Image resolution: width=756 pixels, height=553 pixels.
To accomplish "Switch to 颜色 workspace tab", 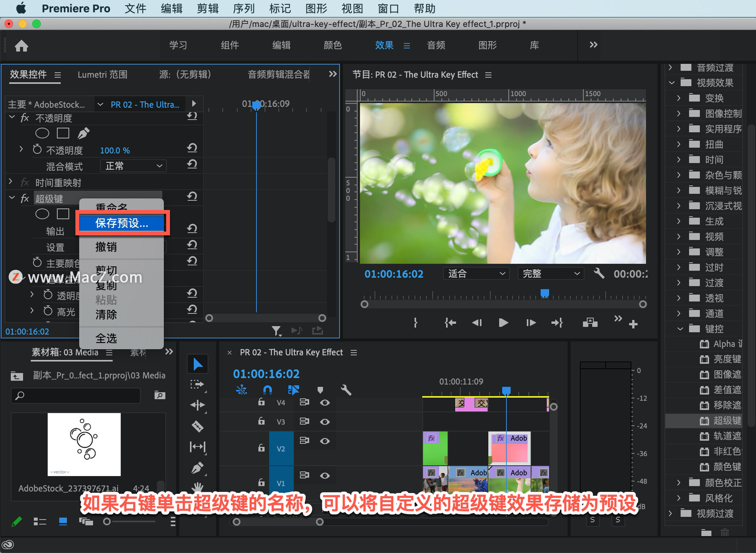I will point(333,45).
